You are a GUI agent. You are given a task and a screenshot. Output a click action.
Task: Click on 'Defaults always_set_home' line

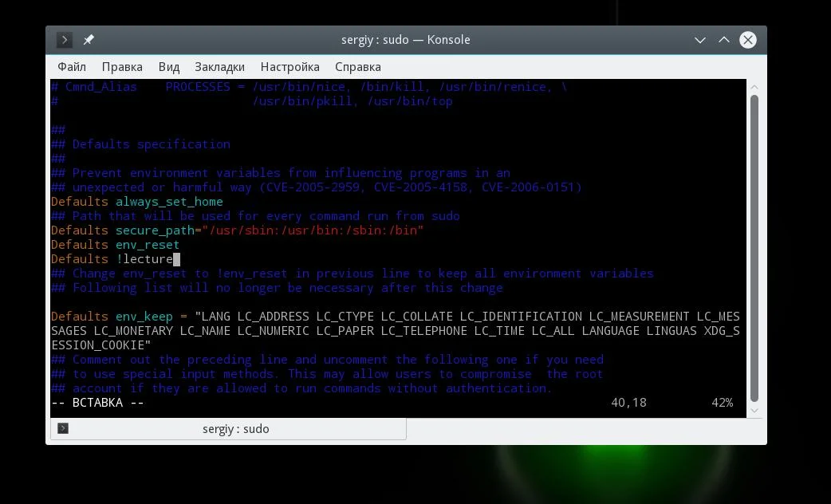(x=136, y=202)
